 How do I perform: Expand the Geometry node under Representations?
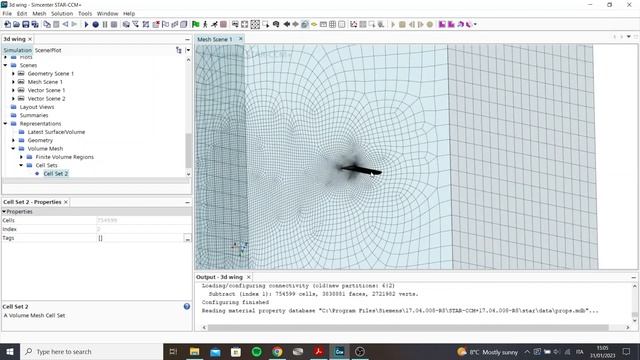tap(13, 140)
